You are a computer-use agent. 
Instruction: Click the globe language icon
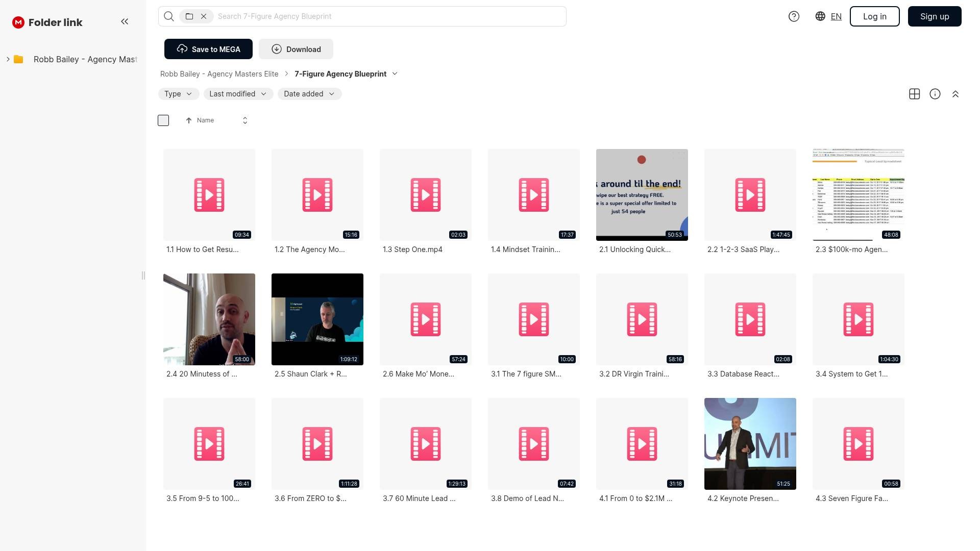coord(820,16)
